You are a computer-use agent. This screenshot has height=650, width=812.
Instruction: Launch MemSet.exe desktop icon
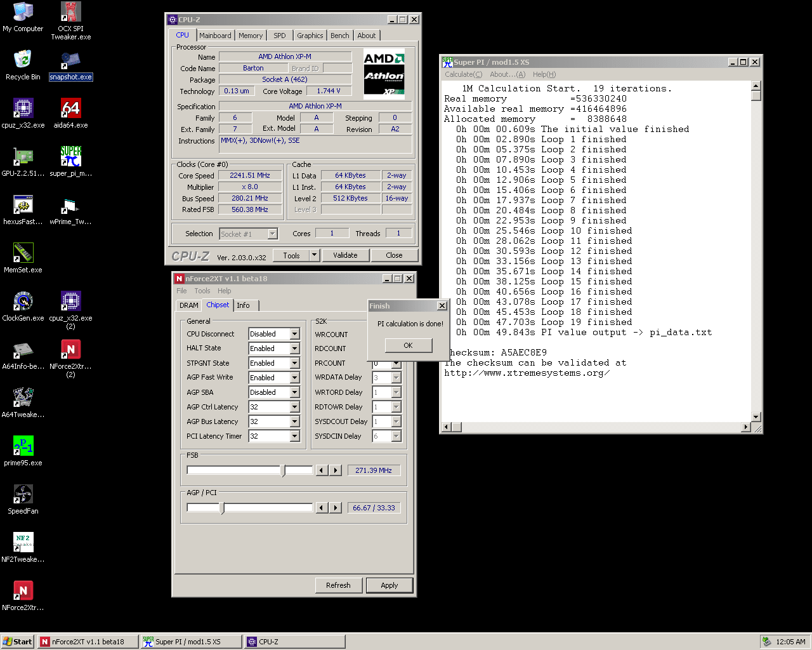pos(23,259)
